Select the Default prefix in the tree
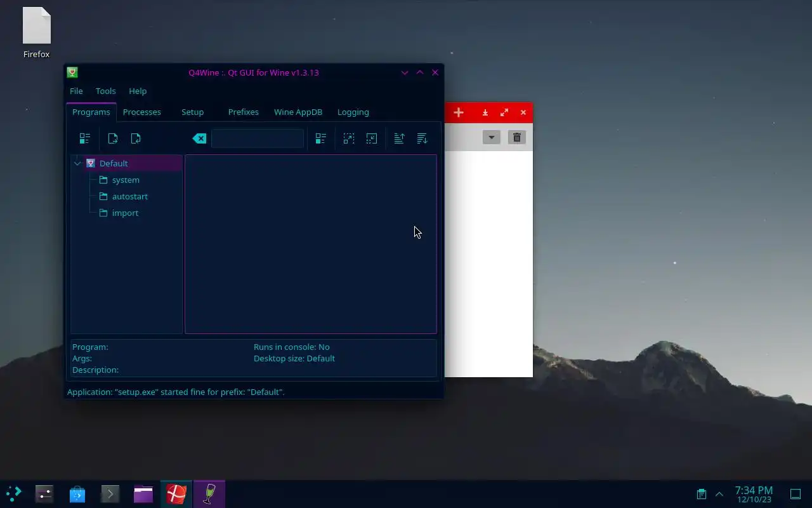 tap(114, 163)
